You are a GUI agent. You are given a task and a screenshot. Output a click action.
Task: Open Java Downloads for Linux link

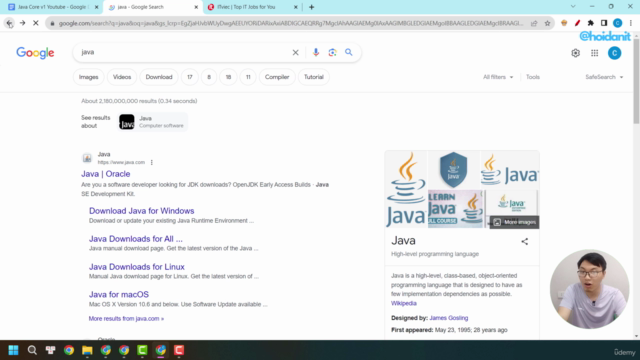point(137,267)
